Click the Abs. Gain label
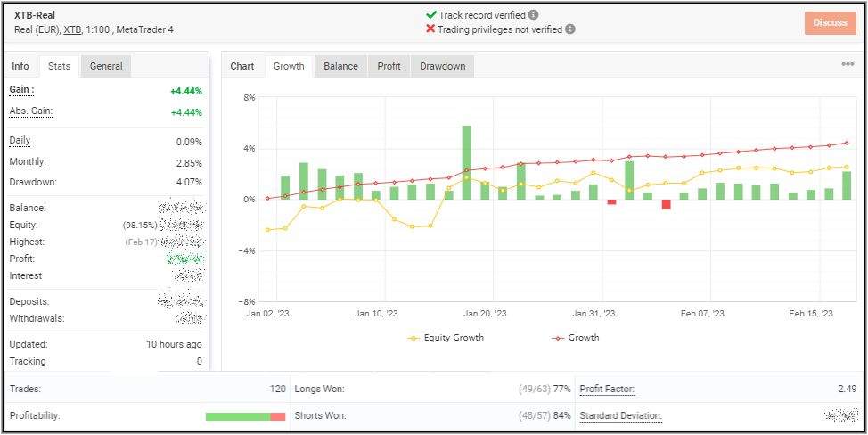 30,111
